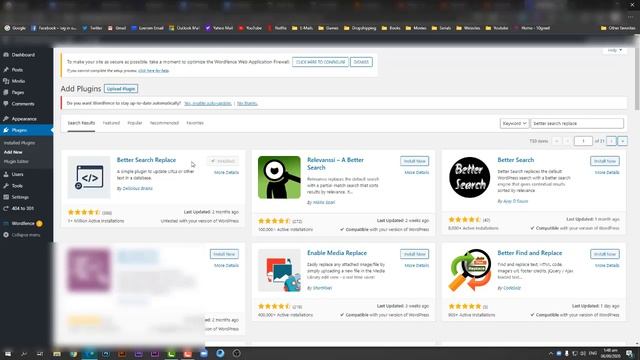This screenshot has height=360, width=640.
Task: Open the YouTube bookmark
Action: click(250, 28)
